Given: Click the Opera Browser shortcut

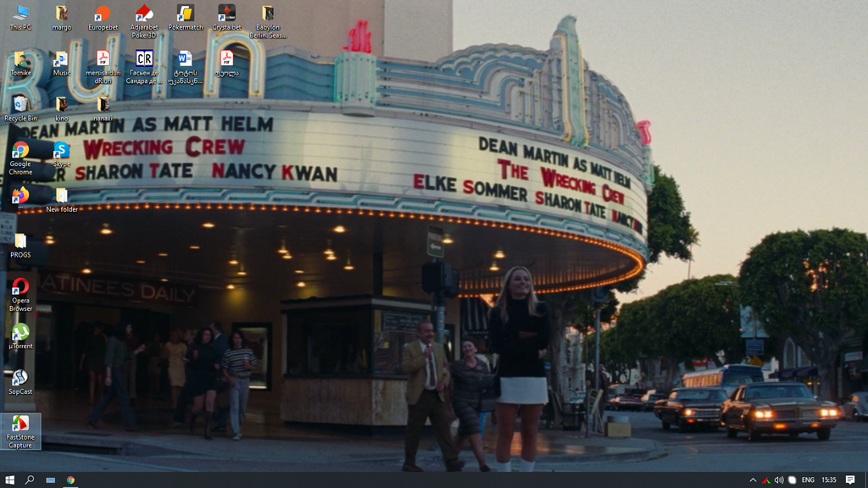Looking at the screenshot, I should (x=20, y=295).
